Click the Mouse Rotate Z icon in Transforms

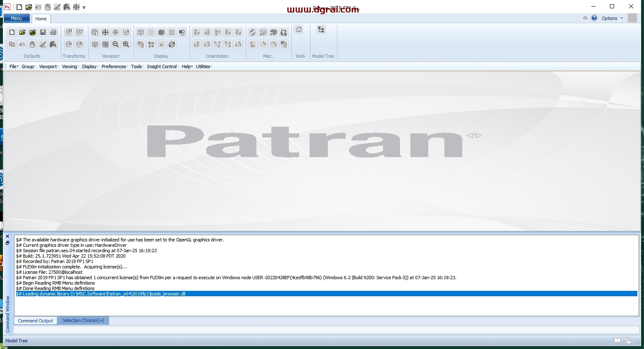point(79,32)
